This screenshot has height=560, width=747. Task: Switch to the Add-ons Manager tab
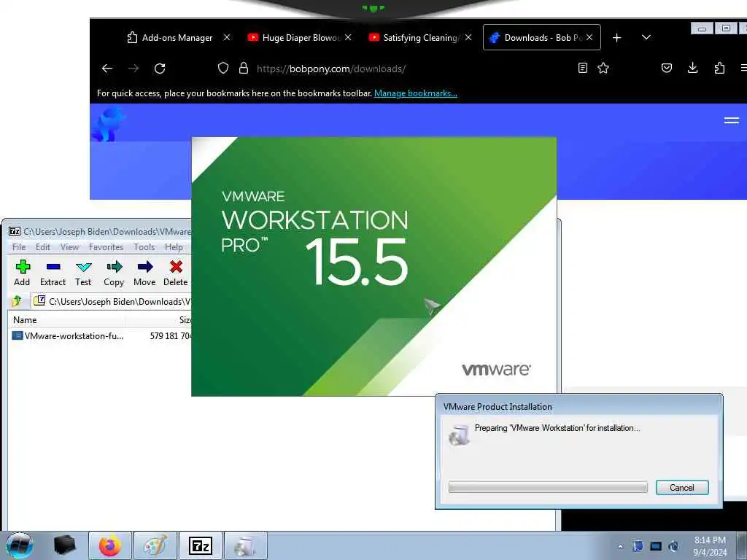[x=177, y=38]
